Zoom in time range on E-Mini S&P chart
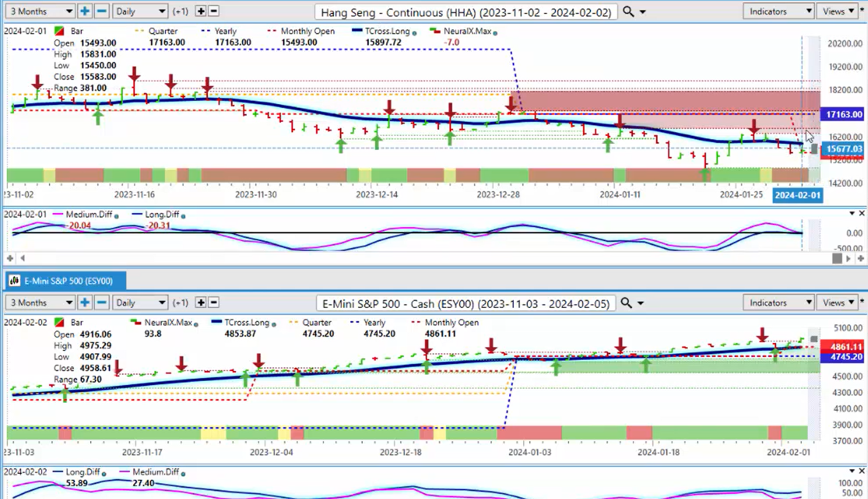868x499 pixels. pos(85,302)
